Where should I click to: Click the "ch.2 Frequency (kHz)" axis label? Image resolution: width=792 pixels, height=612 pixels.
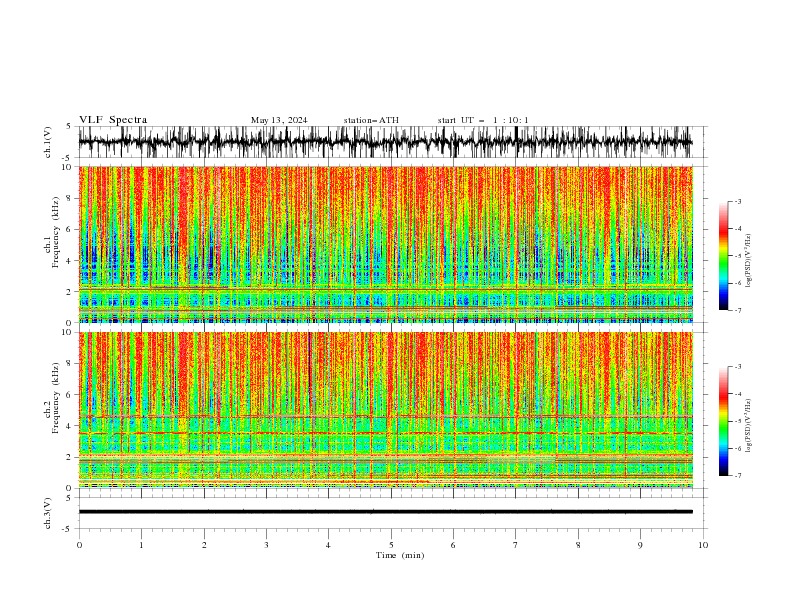(x=52, y=398)
